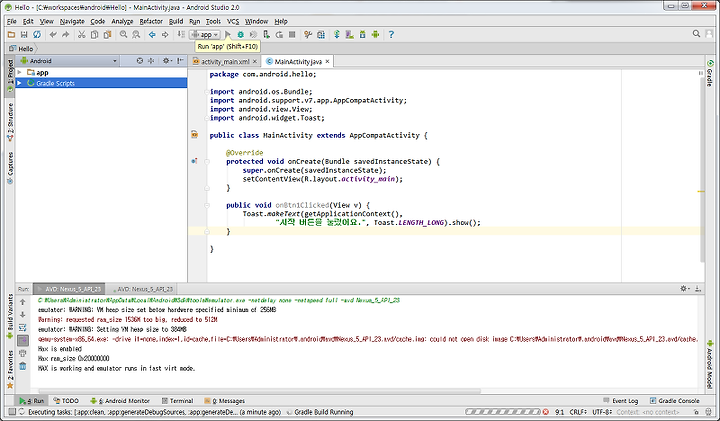Screen dimensions: 720x421
Task: Expand the Gradle Scripts tree node
Action: pyautogui.click(x=20, y=83)
